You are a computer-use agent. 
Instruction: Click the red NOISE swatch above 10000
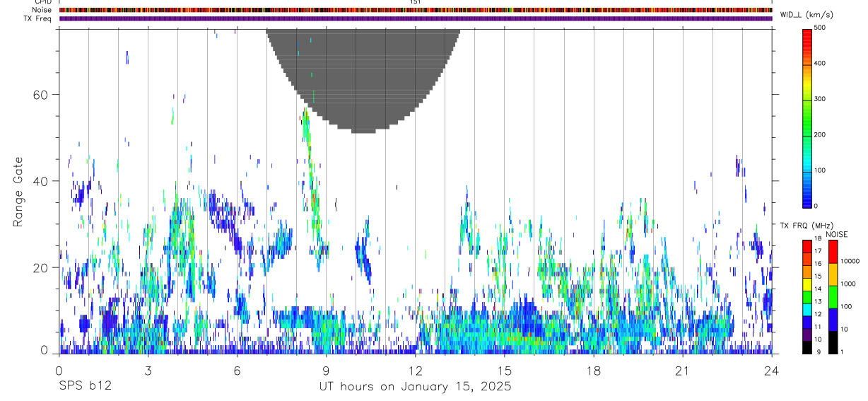pos(833,251)
